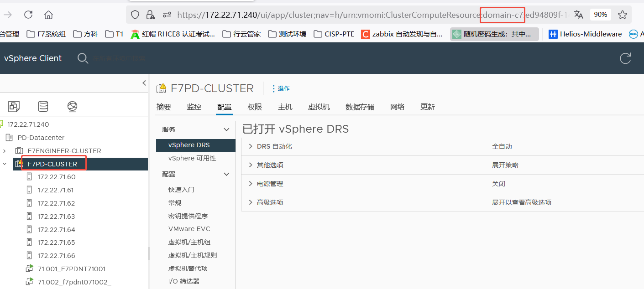
Task: Select host 172.22.71.62
Action: click(x=56, y=203)
